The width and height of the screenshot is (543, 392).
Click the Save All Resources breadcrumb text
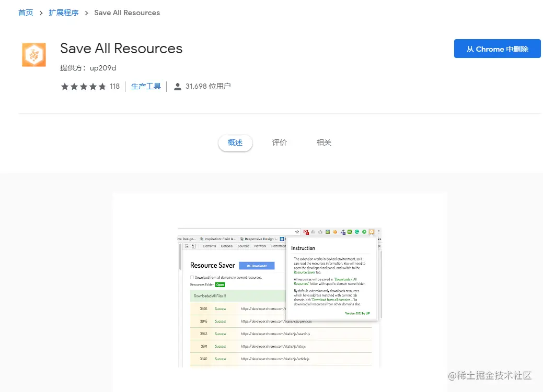click(127, 13)
